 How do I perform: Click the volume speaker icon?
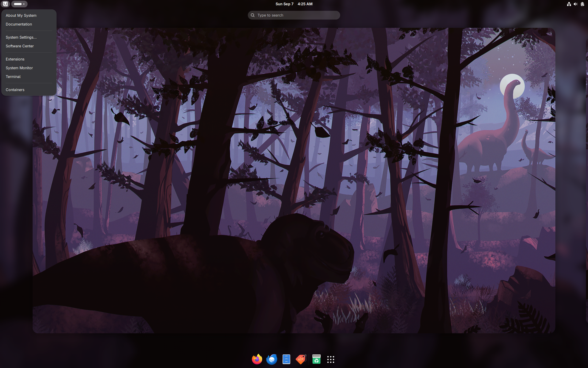(x=575, y=4)
